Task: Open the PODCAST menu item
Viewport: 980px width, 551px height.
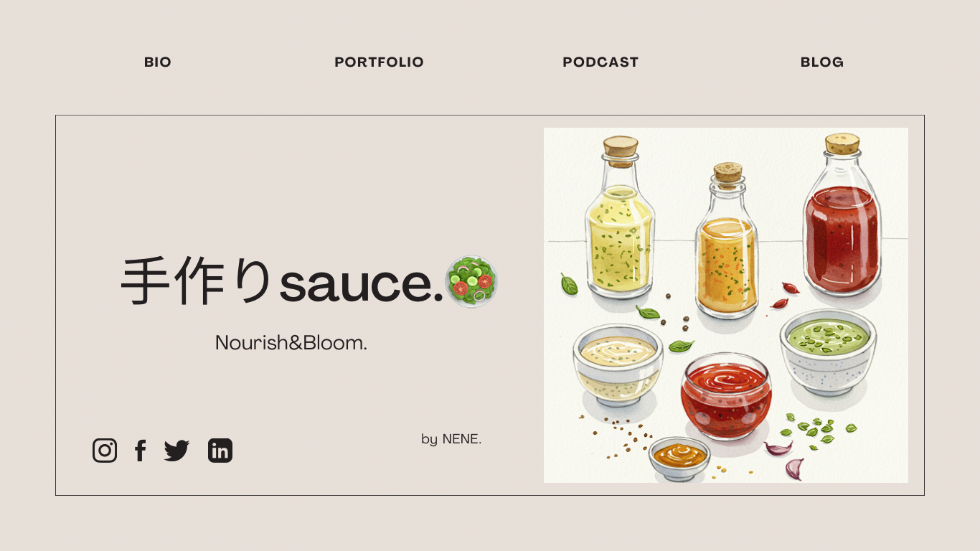Action: (600, 62)
